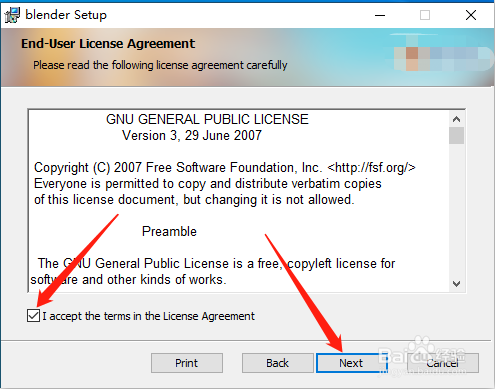Viewport: 495px width, 389px height.
Task: Click the greyed-out maximize button
Action: coord(425,15)
